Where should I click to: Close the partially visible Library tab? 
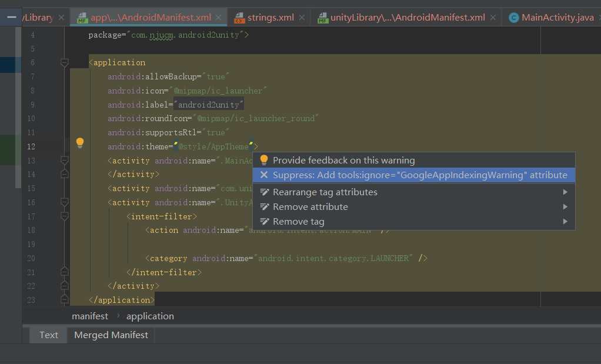coord(61,18)
